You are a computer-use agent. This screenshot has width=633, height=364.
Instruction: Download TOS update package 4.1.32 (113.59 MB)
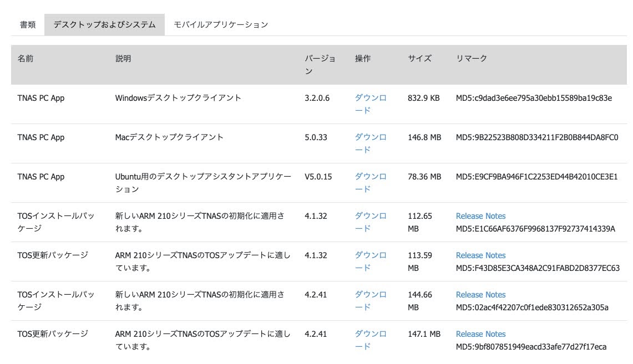click(x=371, y=261)
